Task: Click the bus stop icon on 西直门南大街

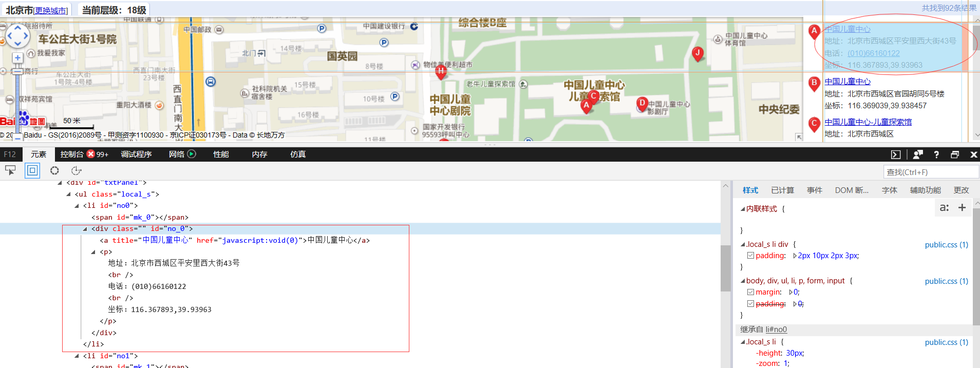Action: click(x=211, y=82)
